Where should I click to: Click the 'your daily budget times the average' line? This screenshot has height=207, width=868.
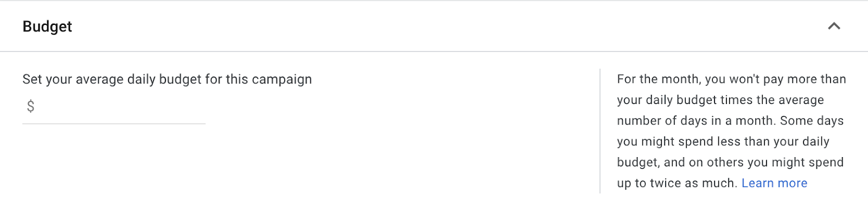(x=720, y=100)
